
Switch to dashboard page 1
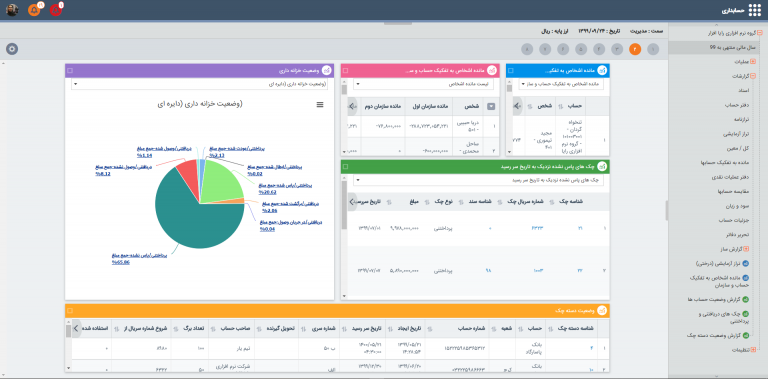pyautogui.click(x=653, y=49)
